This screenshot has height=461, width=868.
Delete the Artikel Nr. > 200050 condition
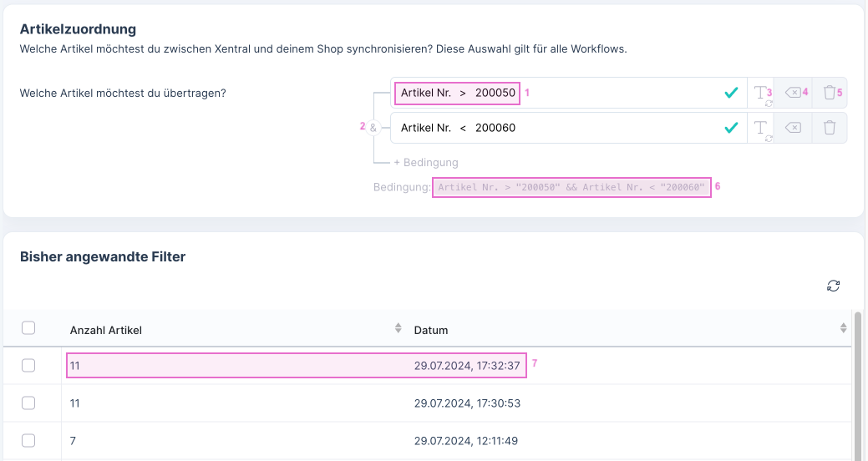(x=829, y=93)
